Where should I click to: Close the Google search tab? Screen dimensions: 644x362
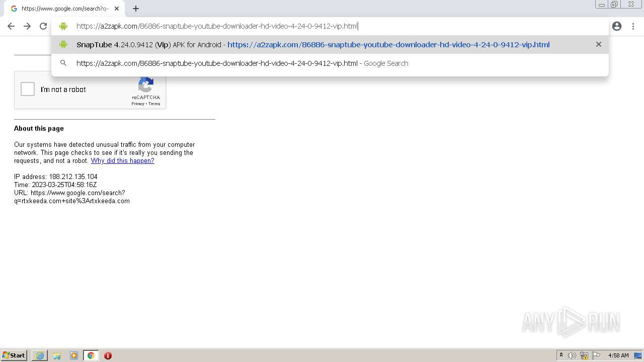coord(117,9)
